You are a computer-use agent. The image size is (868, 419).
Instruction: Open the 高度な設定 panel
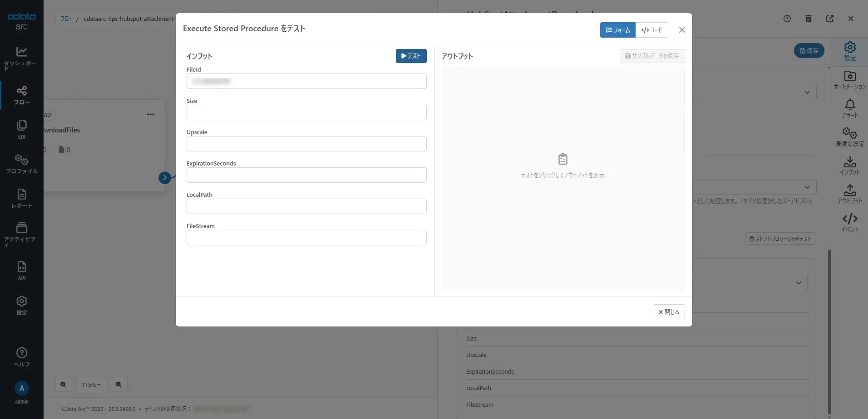(x=849, y=136)
